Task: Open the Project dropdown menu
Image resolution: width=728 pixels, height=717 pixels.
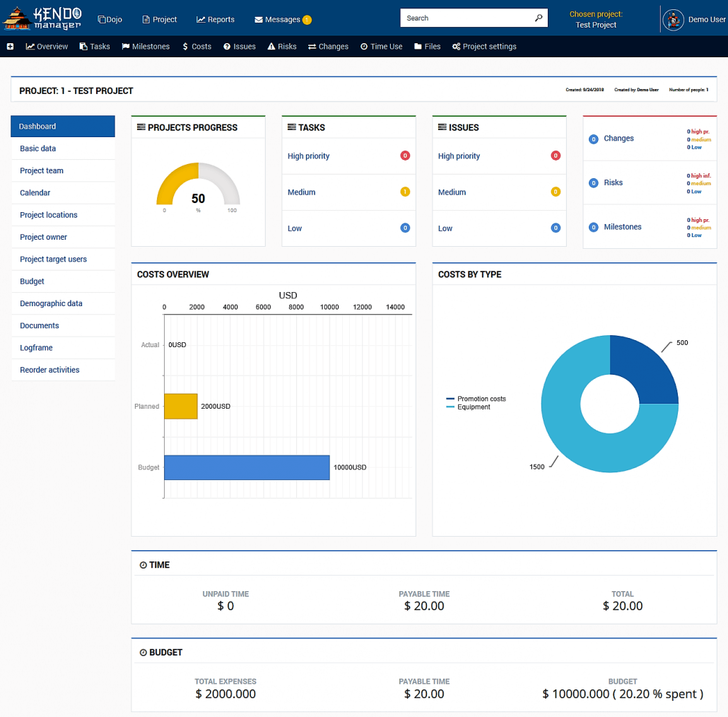Action: [159, 20]
